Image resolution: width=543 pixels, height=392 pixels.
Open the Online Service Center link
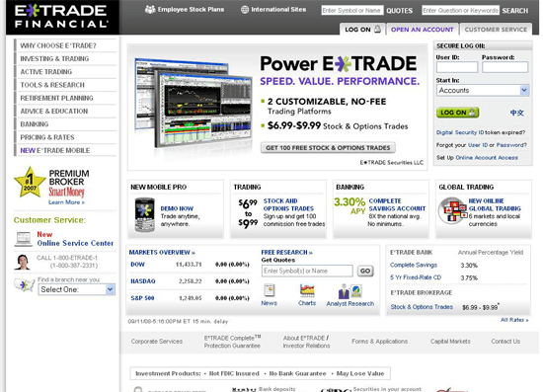(x=75, y=243)
